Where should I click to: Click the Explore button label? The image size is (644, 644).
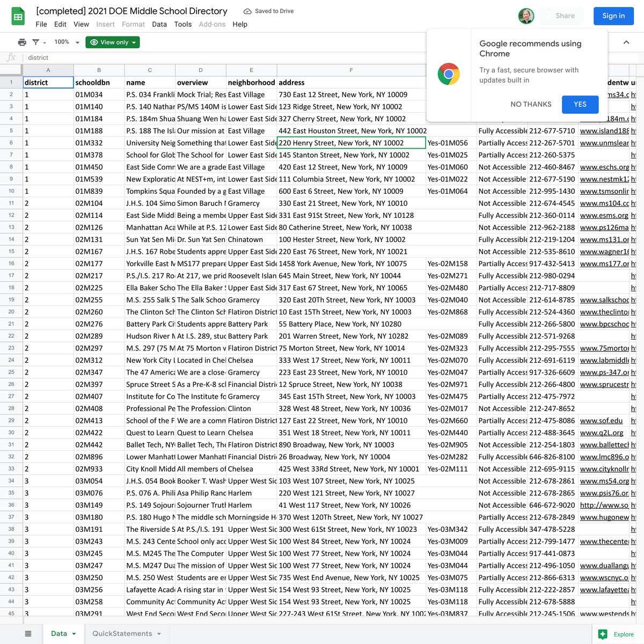point(624,634)
